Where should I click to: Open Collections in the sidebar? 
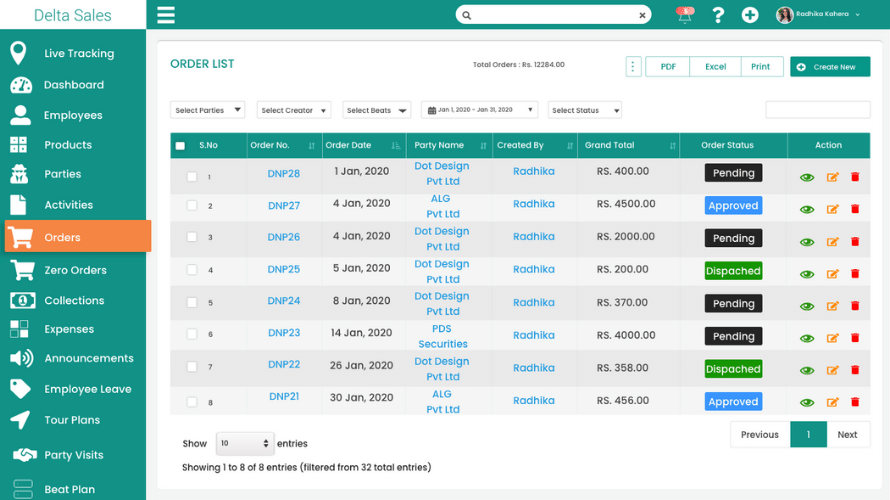pos(74,300)
